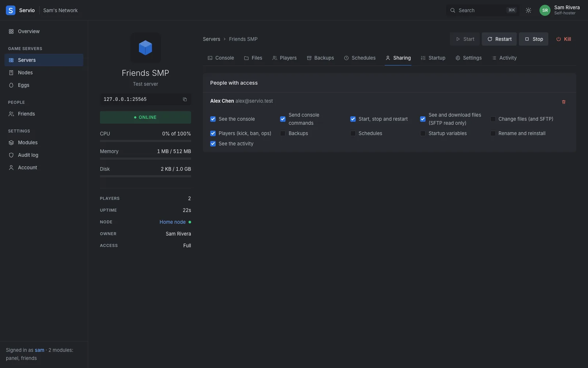Enable Rename and reinstall permission

tap(493, 133)
